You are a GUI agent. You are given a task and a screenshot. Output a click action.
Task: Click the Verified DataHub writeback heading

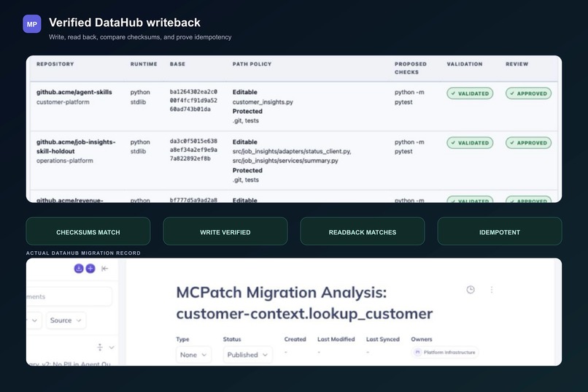coord(125,23)
